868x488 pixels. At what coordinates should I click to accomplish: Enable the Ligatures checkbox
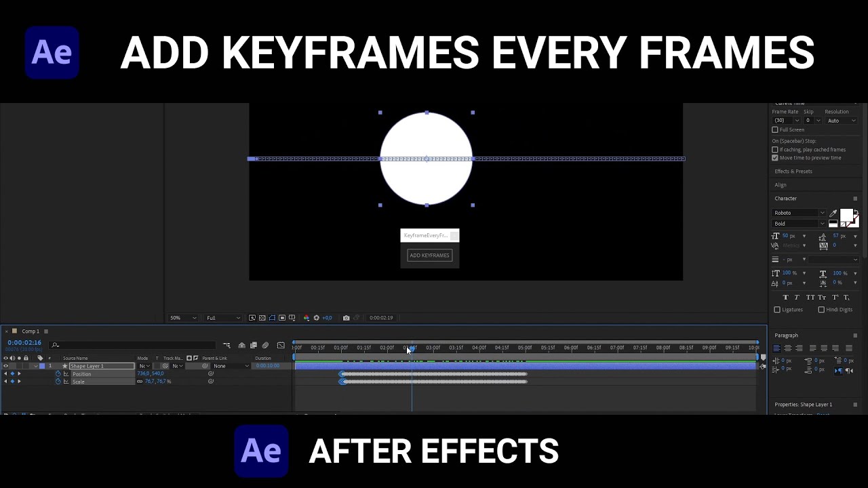(x=777, y=310)
